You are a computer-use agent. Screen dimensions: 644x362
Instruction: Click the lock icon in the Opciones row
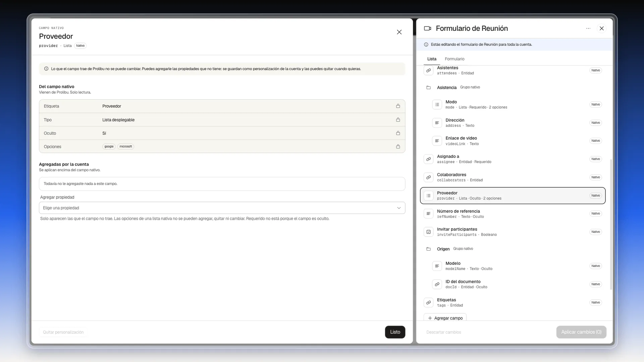pyautogui.click(x=398, y=146)
